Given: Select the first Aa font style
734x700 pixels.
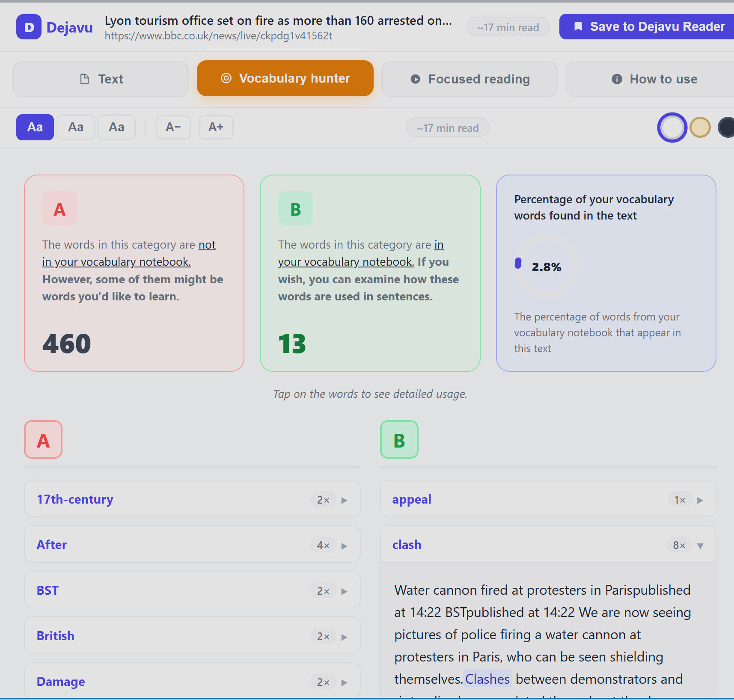Looking at the screenshot, I should pyautogui.click(x=35, y=127).
